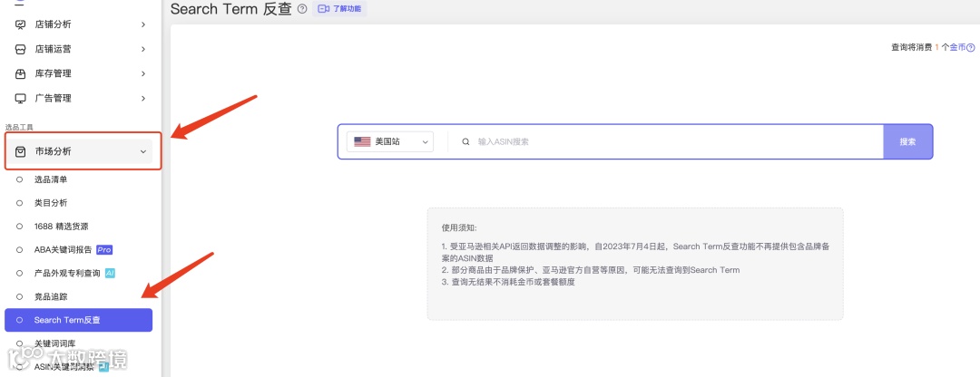Open the 美国站 site dropdown
The height and width of the screenshot is (377, 980).
390,141
